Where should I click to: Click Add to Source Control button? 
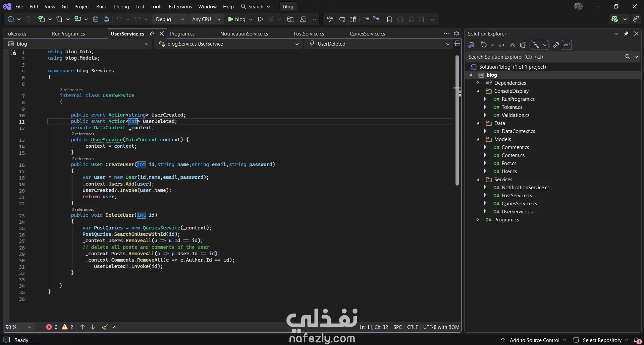tap(534, 340)
